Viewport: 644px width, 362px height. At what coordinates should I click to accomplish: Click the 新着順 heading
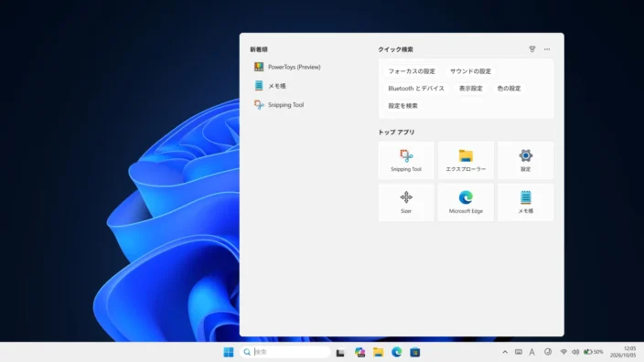[259, 49]
